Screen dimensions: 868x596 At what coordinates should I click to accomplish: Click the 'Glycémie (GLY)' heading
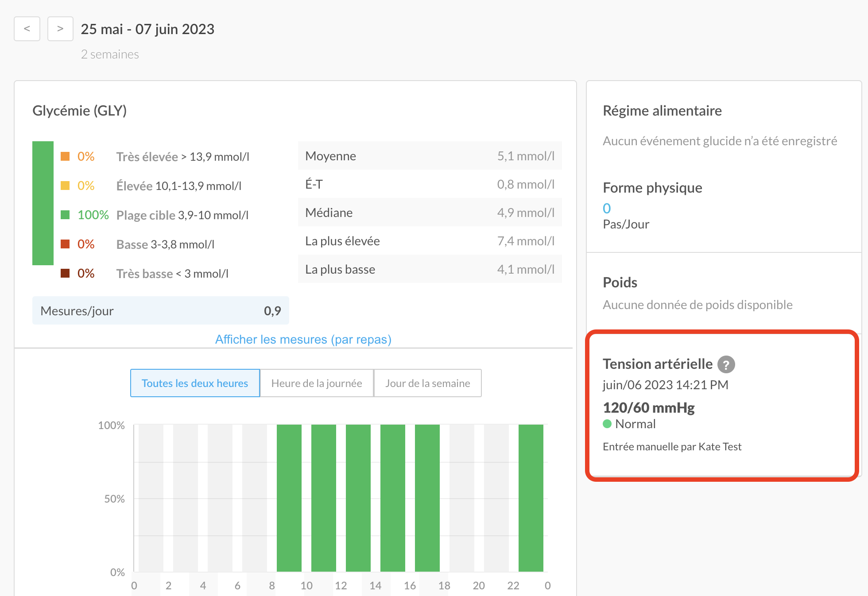pos(80,111)
